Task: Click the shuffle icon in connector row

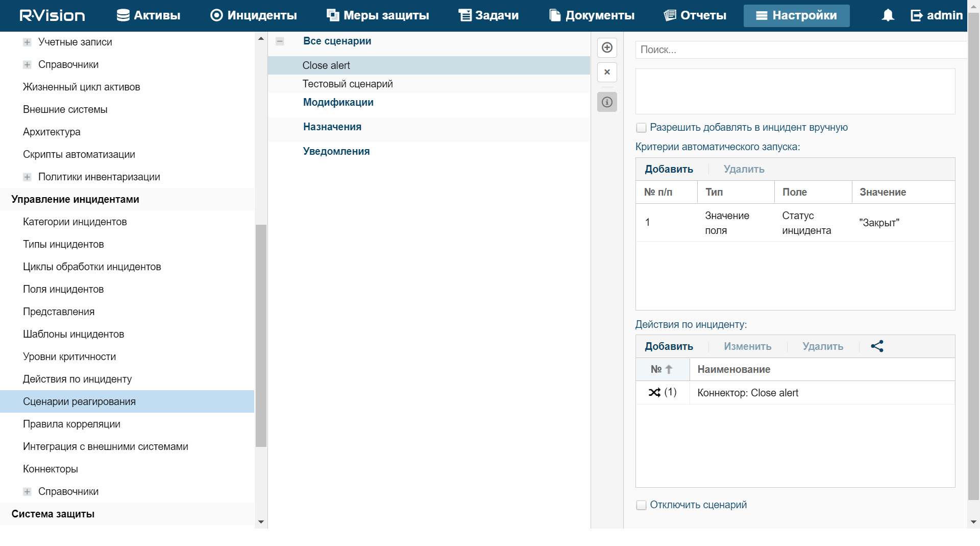Action: click(654, 392)
